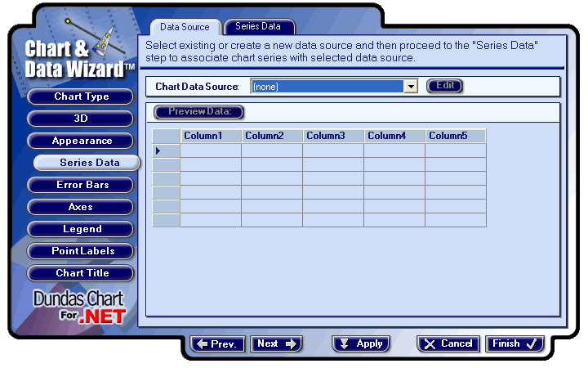
Task: Switch to the Series Data tab
Action: 259,26
